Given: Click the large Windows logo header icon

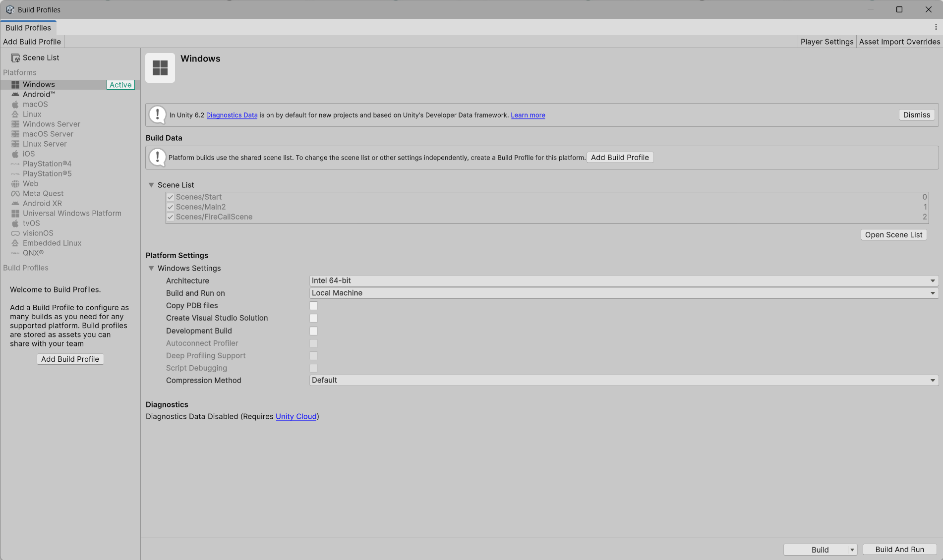Looking at the screenshot, I should 160,68.
